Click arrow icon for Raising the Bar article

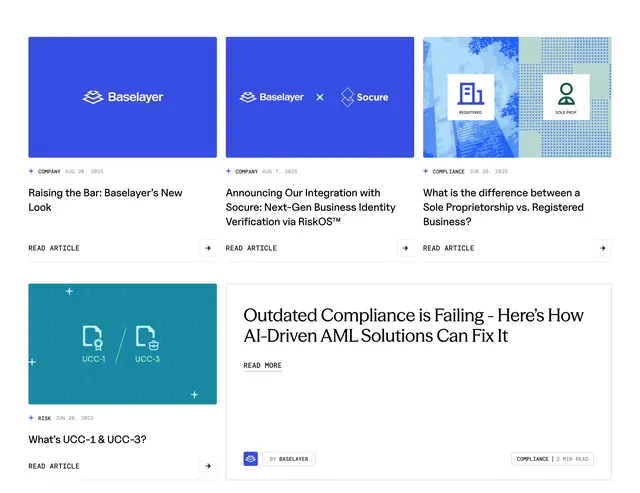click(208, 248)
